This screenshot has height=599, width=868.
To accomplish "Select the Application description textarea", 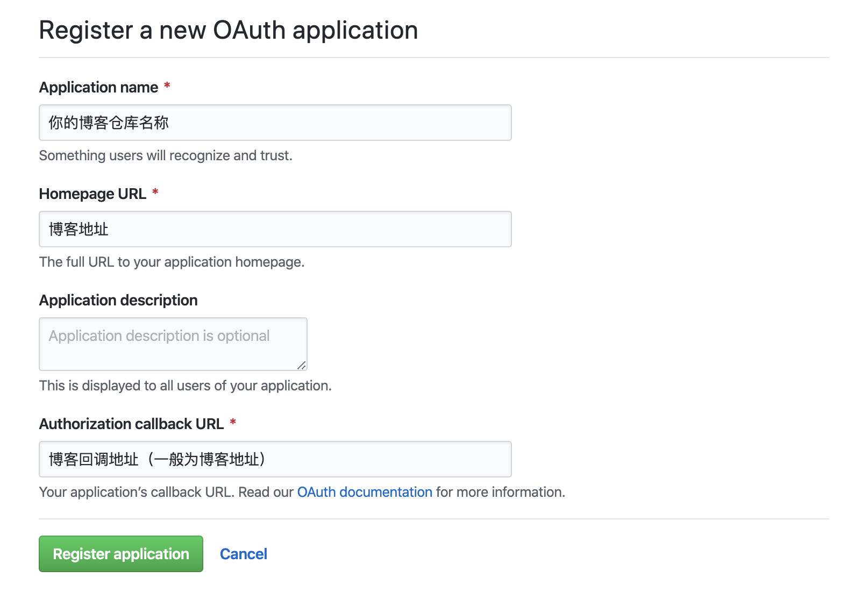I will [173, 344].
